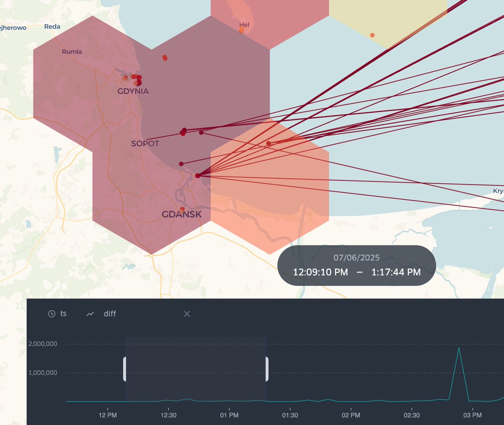Select the isolated orange marker in the top right sea

(372, 35)
